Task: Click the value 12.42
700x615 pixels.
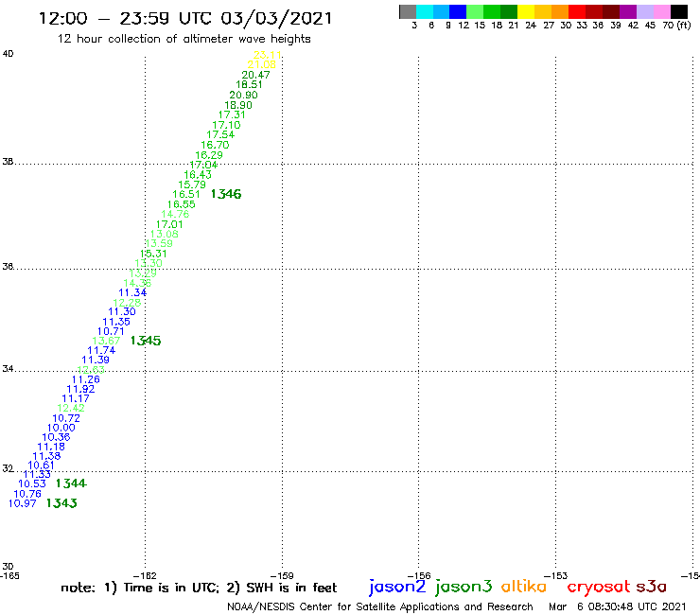Action: (x=71, y=408)
